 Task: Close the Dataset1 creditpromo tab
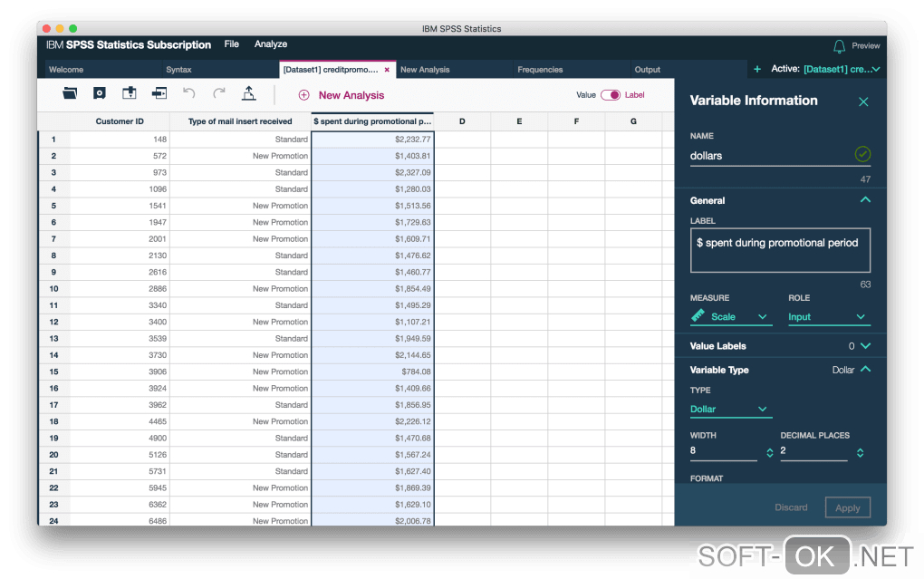coord(387,70)
